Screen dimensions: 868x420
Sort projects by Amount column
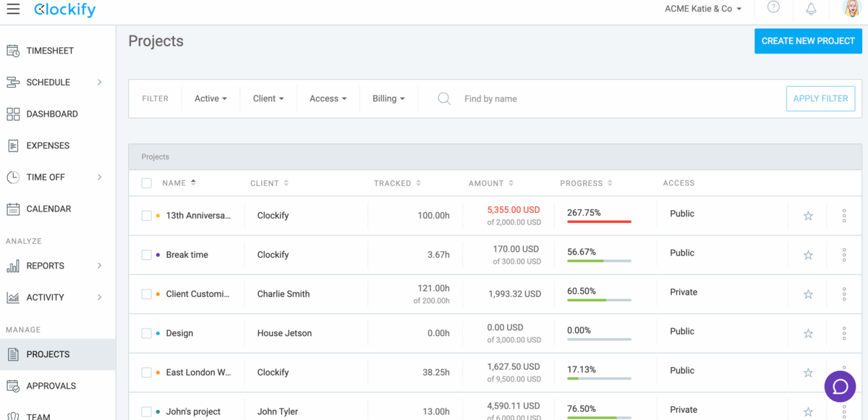tap(491, 183)
